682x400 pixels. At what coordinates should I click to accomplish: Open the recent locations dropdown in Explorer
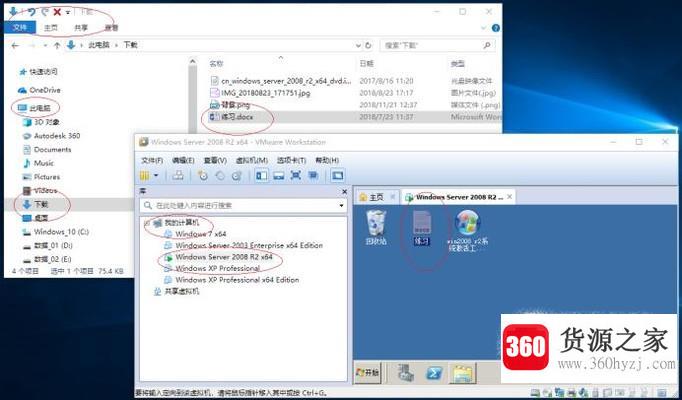click(45, 45)
